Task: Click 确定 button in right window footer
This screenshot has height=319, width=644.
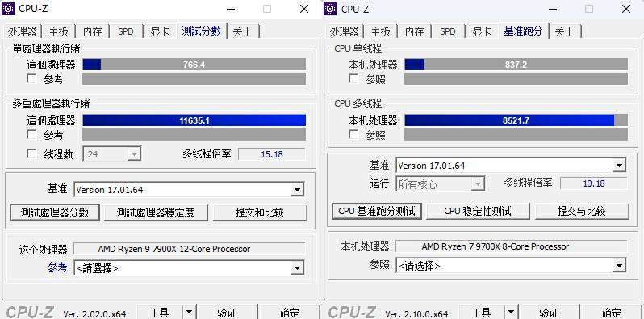Action: coord(611,313)
